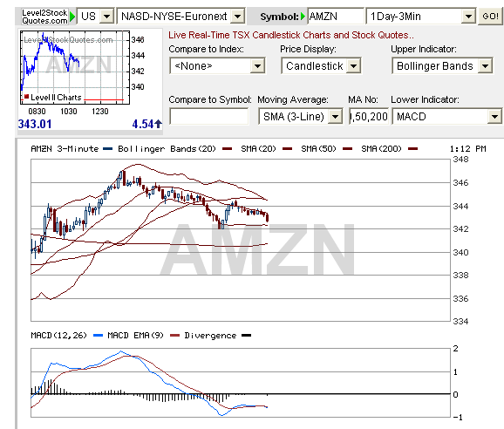Click Bollinger Bands(20) legend label
The image size is (504, 429).
click(167, 149)
